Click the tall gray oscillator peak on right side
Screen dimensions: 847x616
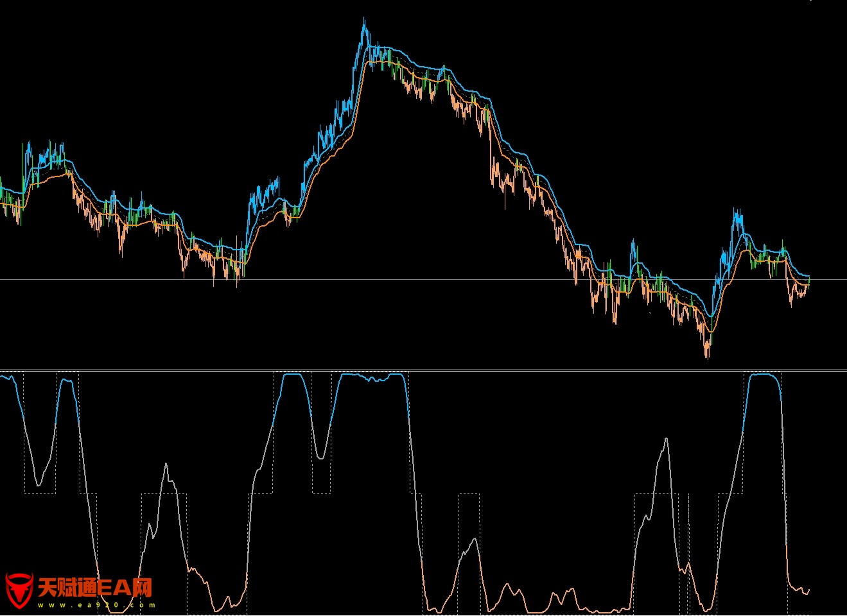[x=666, y=439]
